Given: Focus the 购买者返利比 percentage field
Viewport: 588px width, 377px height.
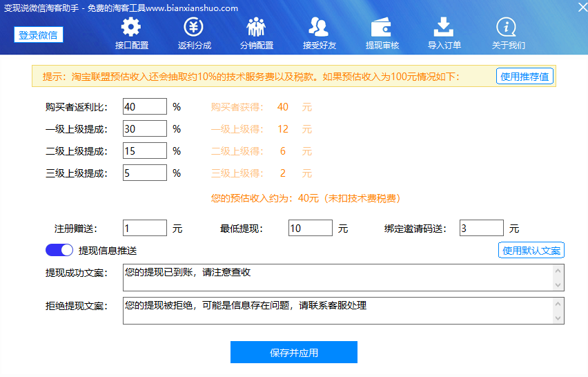Looking at the screenshot, I should (145, 106).
